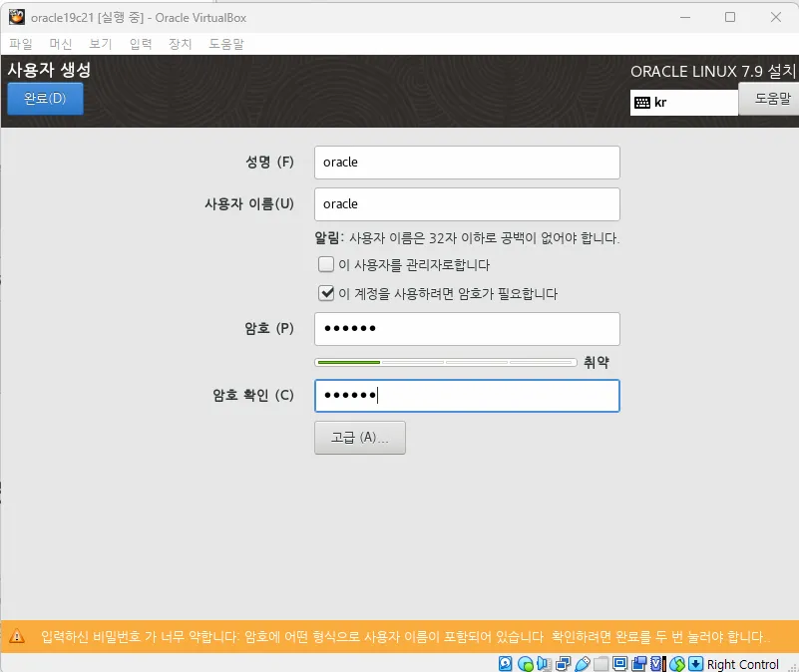Screen dimensions: 799x672
Task: Open the 도움말 menu in menu bar
Action: (x=226, y=44)
